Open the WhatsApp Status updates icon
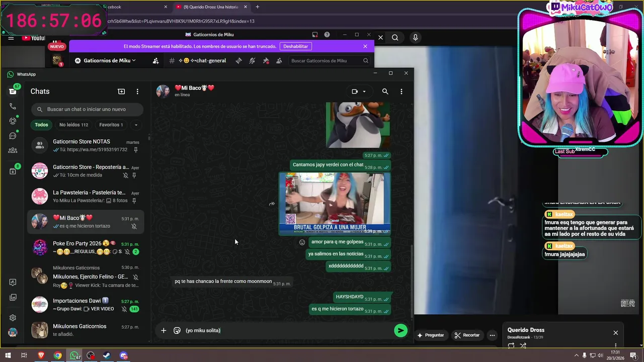Image resolution: width=644 pixels, height=362 pixels. (x=13, y=121)
